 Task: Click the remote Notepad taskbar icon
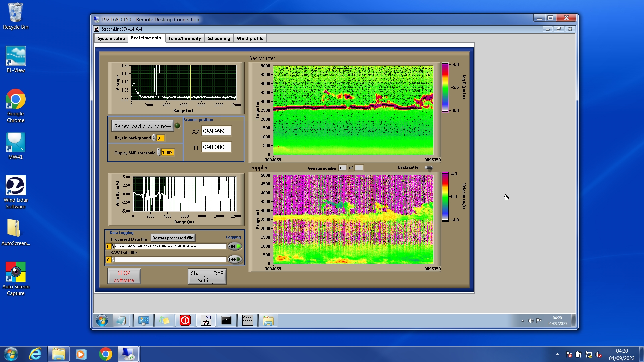tap(121, 320)
